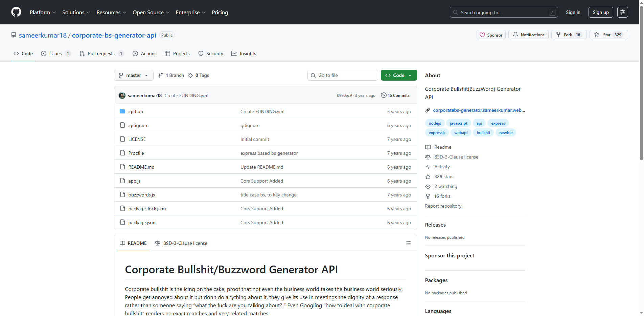Open BSD-3-Clause license sidebar link
The image size is (644, 316).
(452, 157)
